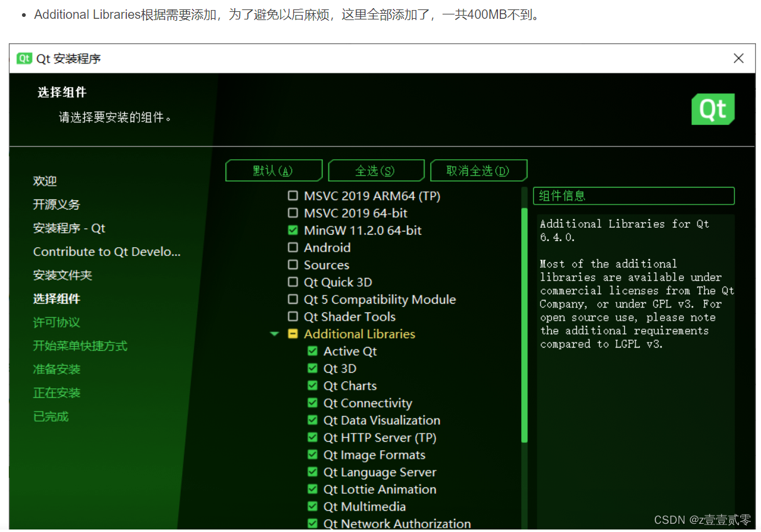Enable the Android component checkbox
This screenshot has height=532, width=761.
(x=293, y=248)
